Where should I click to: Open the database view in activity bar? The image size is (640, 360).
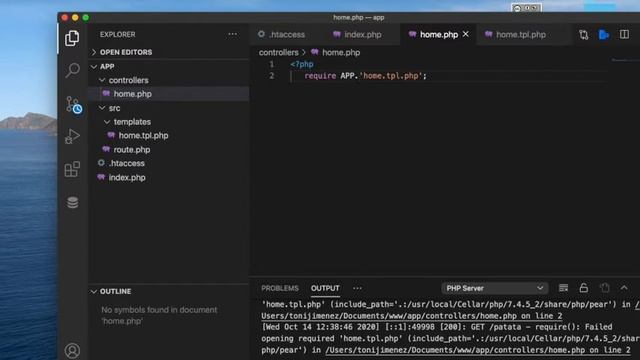tap(72, 202)
